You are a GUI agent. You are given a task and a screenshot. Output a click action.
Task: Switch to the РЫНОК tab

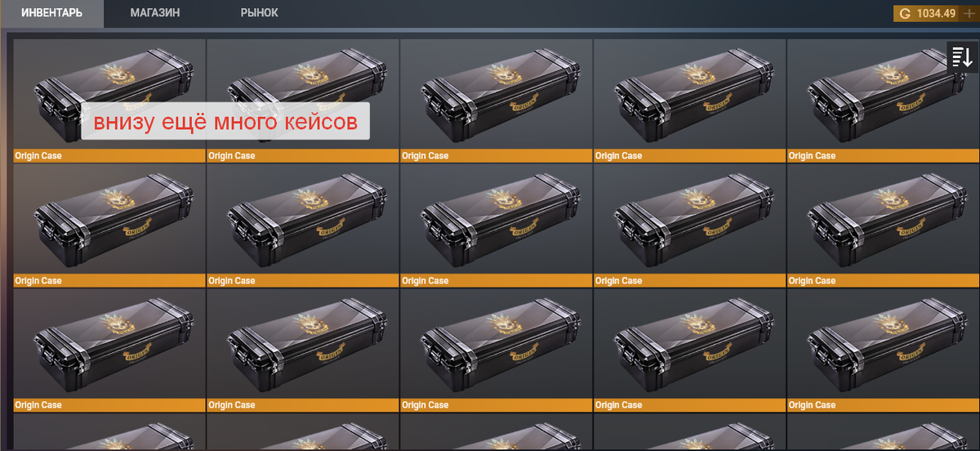[259, 13]
